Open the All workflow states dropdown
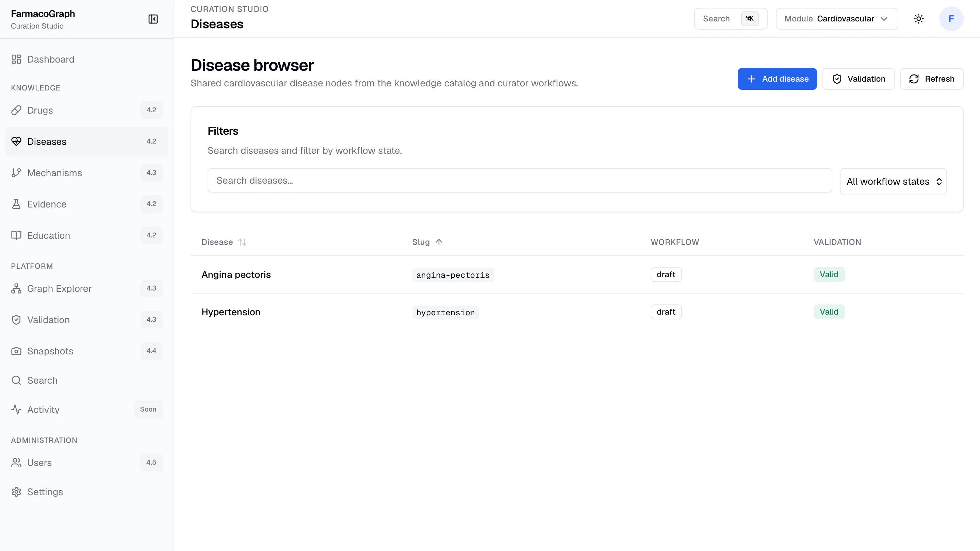The width and height of the screenshot is (980, 551). pyautogui.click(x=893, y=181)
